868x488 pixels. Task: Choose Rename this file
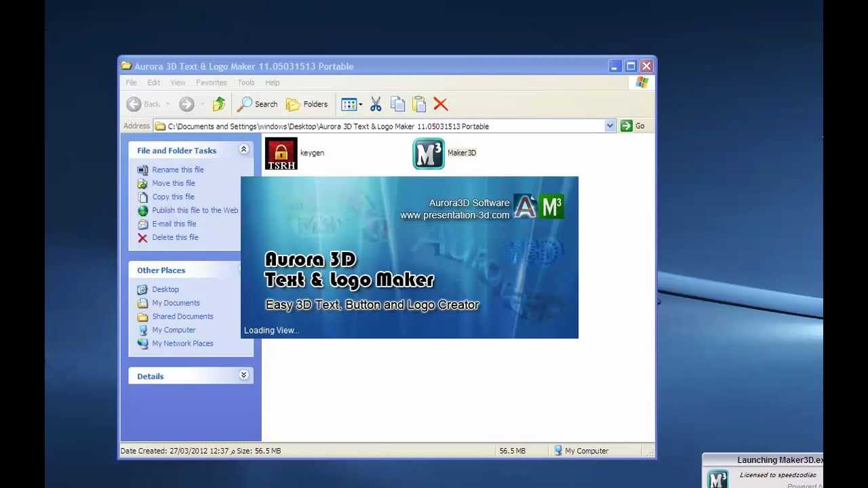(x=178, y=169)
